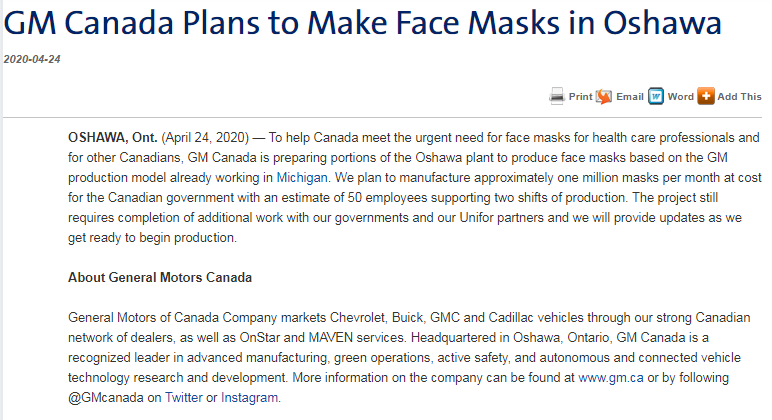Open the Add This sharing label
Image resolution: width=772 pixels, height=420 pixels.
(x=739, y=97)
